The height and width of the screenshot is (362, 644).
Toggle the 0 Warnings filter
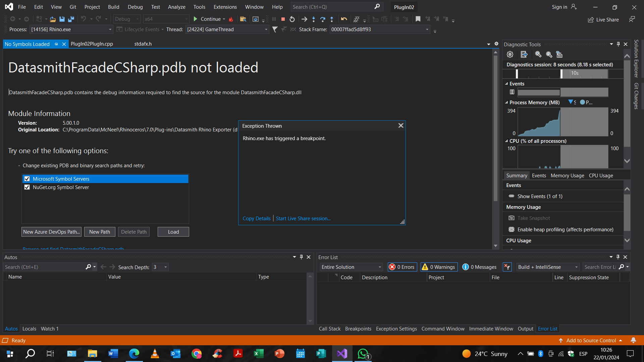pyautogui.click(x=439, y=267)
